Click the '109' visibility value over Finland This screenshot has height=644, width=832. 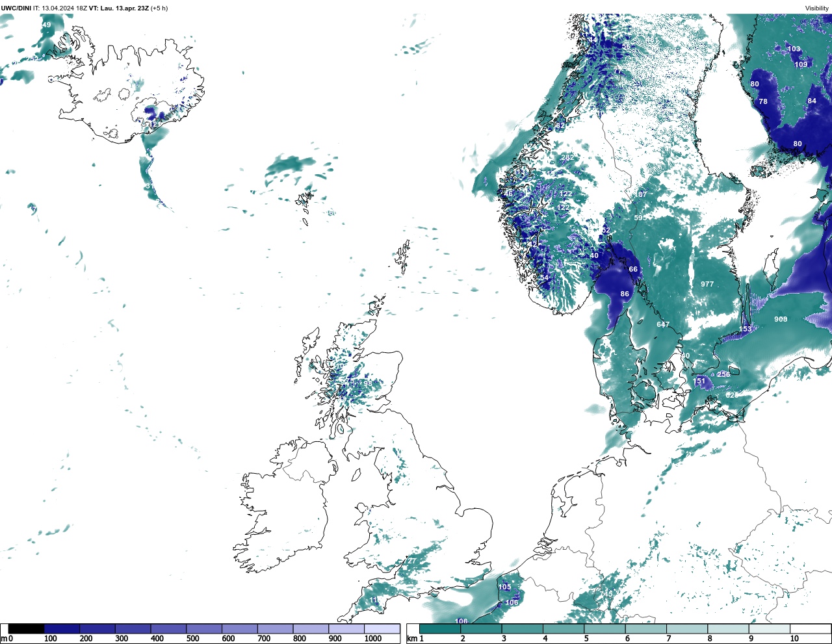pos(801,64)
